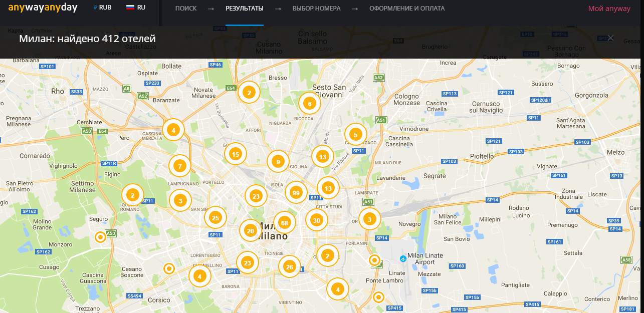This screenshot has height=313, width=644.
Task: Open the RU language selector
Action: 136,8
